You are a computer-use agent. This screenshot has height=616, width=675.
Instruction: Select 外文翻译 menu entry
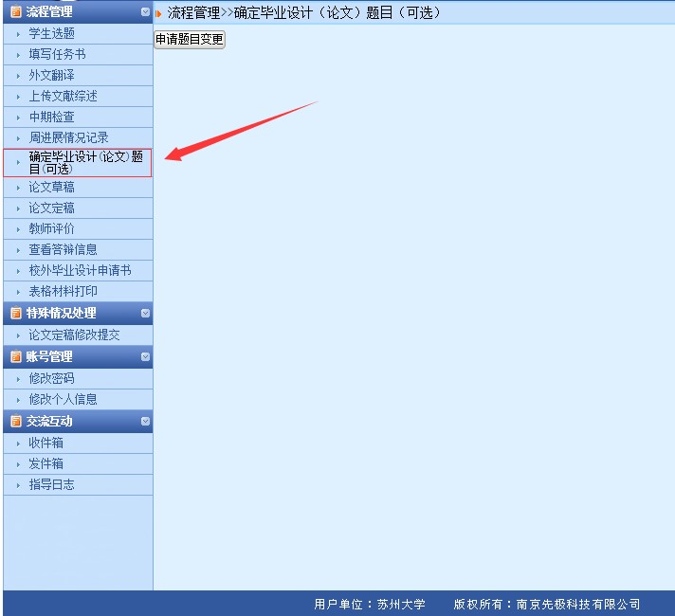[x=78, y=75]
